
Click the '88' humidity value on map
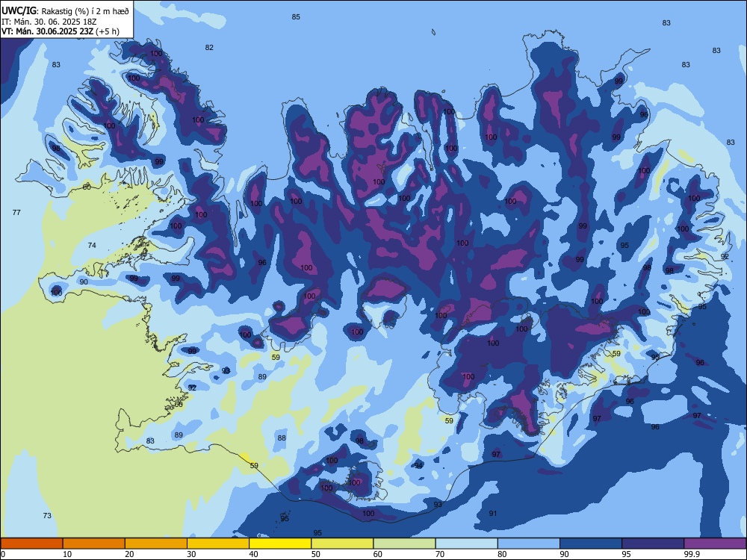282,438
